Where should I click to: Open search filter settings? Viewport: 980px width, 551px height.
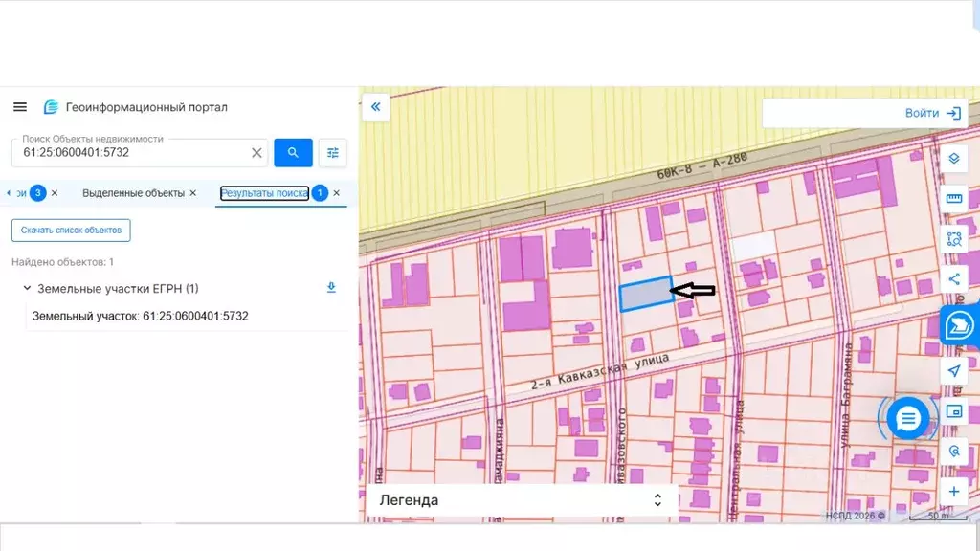(x=332, y=152)
